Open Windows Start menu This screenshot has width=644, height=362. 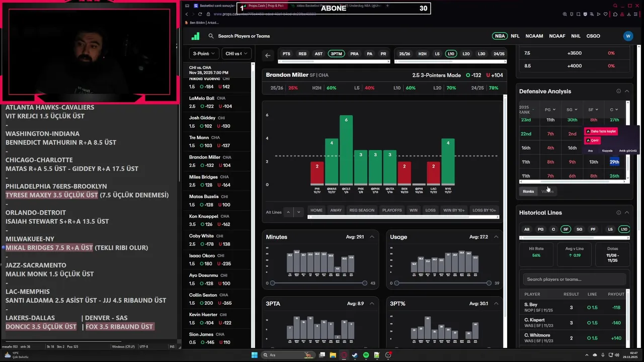255,355
